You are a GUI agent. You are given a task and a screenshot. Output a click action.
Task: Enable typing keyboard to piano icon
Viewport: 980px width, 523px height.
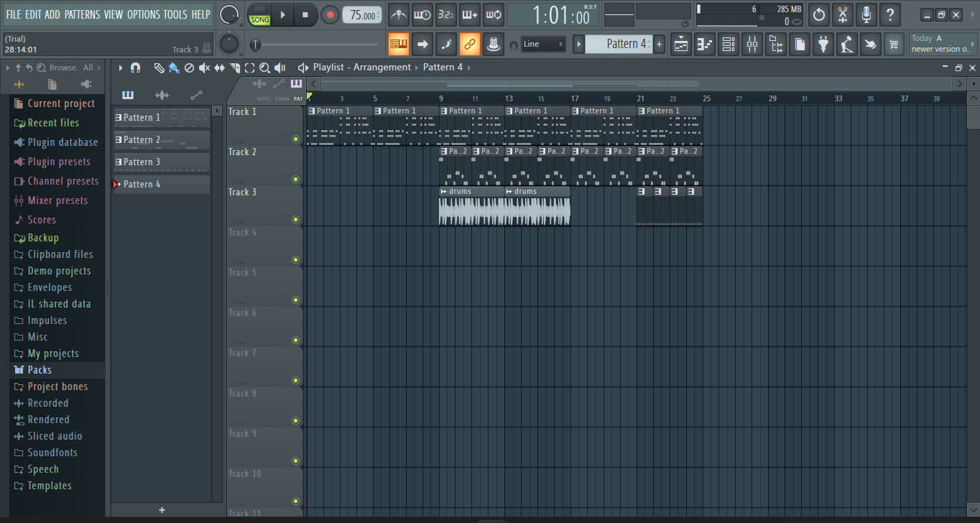pyautogui.click(x=399, y=45)
